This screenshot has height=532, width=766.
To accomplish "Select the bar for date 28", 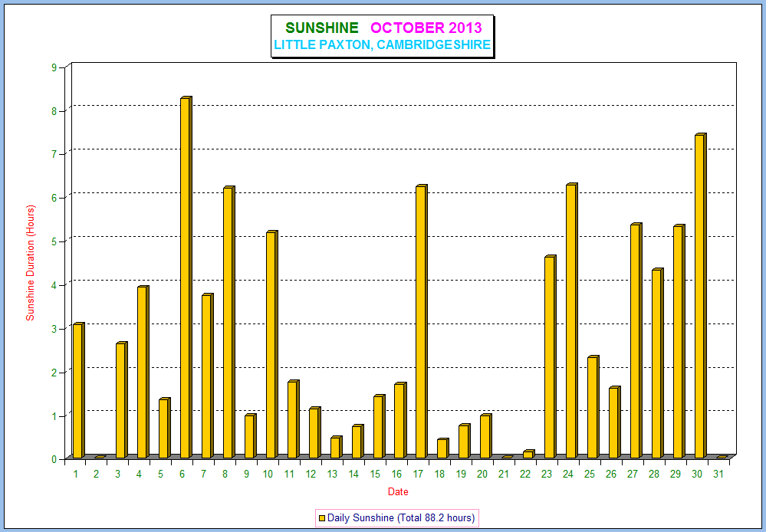I will [658, 363].
